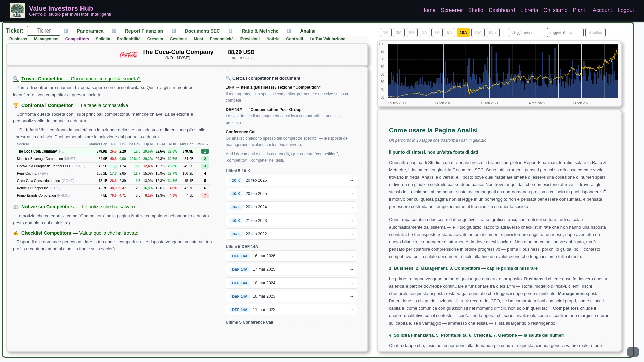The height and width of the screenshot is (362, 644).
Task: Click the arrow on 10-K 20 feb 2025
Action: click(x=351, y=194)
